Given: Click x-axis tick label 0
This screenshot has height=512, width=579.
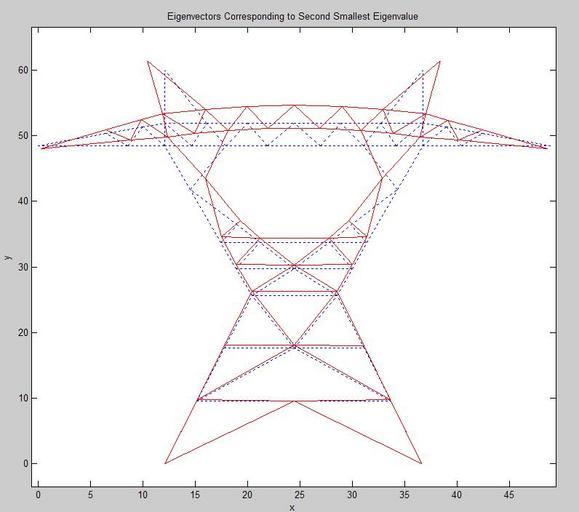Looking at the screenshot, I should [x=38, y=495].
